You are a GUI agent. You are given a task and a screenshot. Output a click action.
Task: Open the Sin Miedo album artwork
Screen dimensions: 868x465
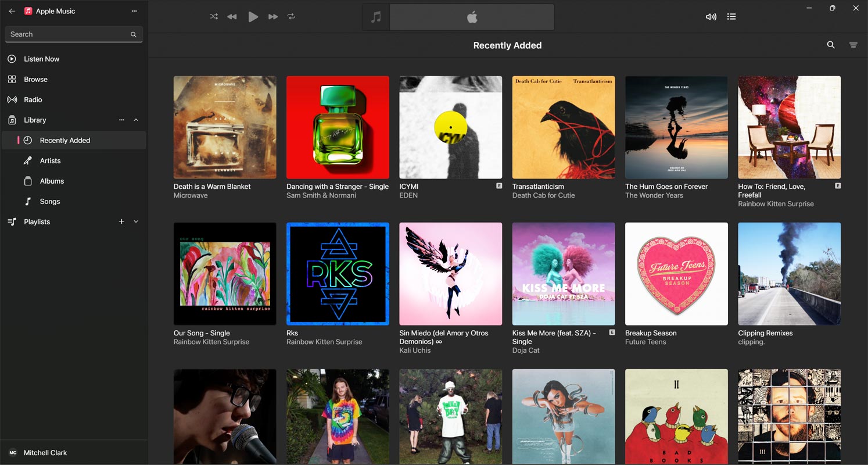451,274
